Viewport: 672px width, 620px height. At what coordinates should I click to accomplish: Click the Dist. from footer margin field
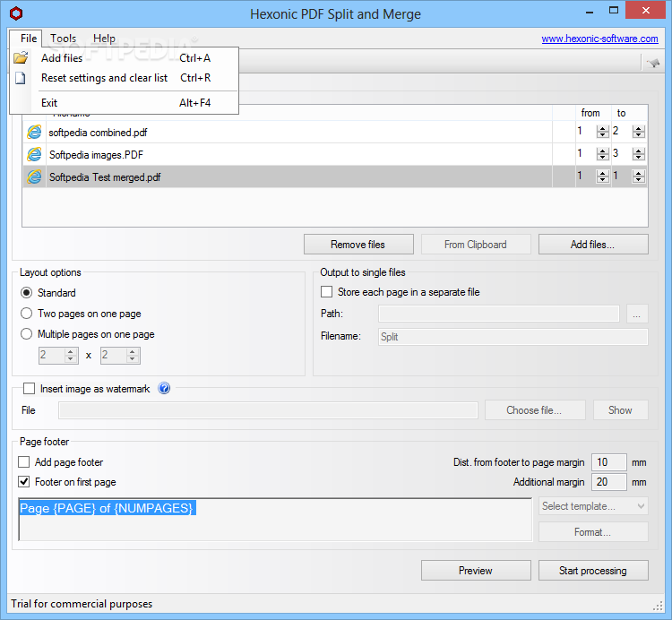[609, 462]
